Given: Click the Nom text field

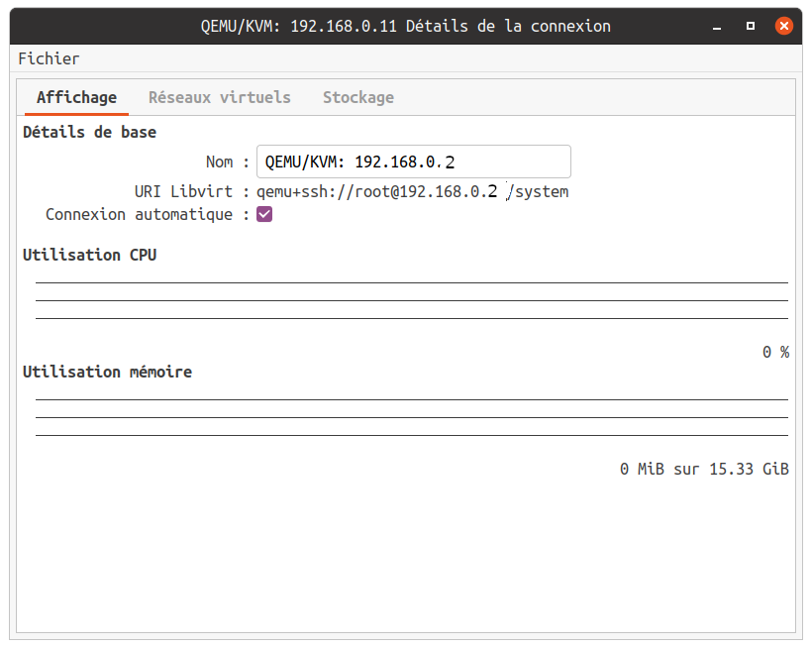Looking at the screenshot, I should [x=413, y=162].
